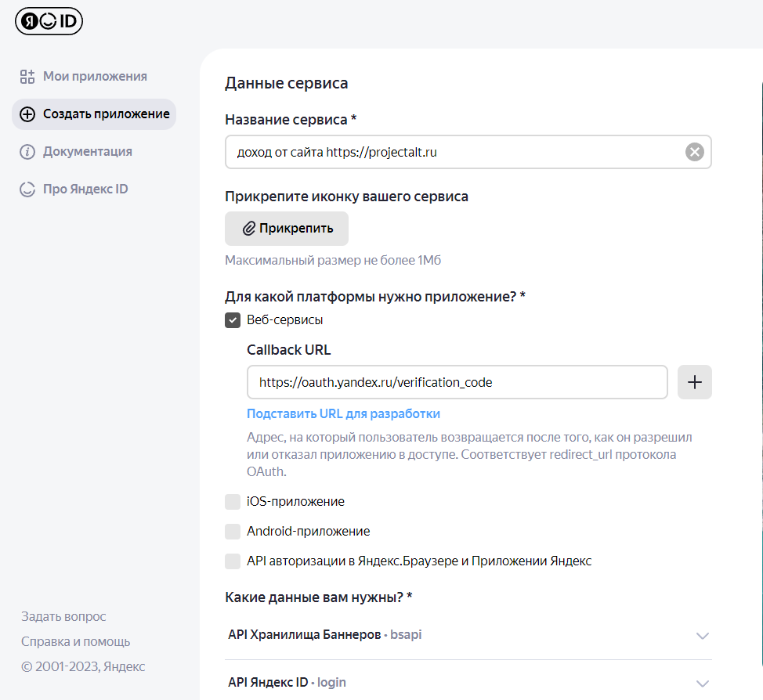Clear the service name field
Image resolution: width=763 pixels, height=700 pixels.
(694, 152)
